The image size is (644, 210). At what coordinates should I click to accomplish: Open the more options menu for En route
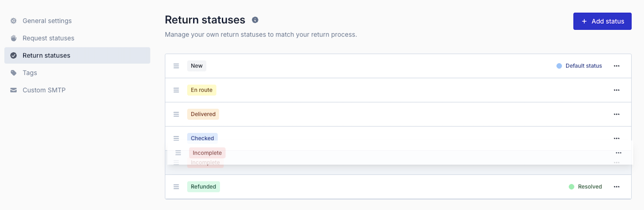[x=617, y=90]
